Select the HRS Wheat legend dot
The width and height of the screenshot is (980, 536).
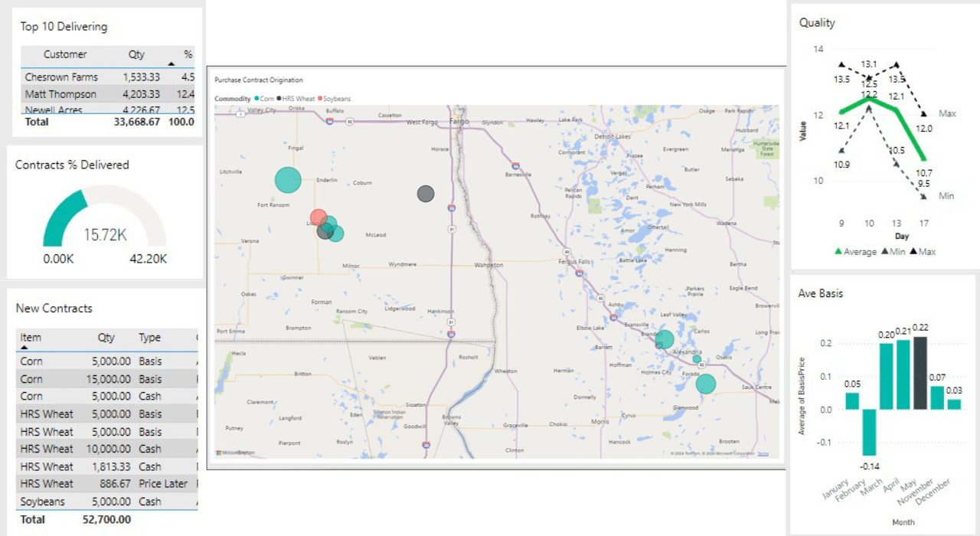point(279,99)
